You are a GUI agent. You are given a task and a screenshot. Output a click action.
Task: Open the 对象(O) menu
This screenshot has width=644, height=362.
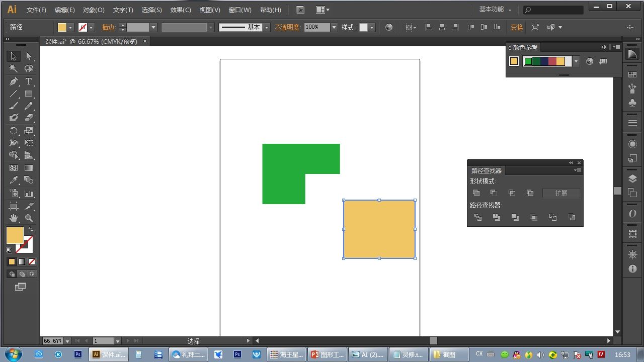(94, 10)
